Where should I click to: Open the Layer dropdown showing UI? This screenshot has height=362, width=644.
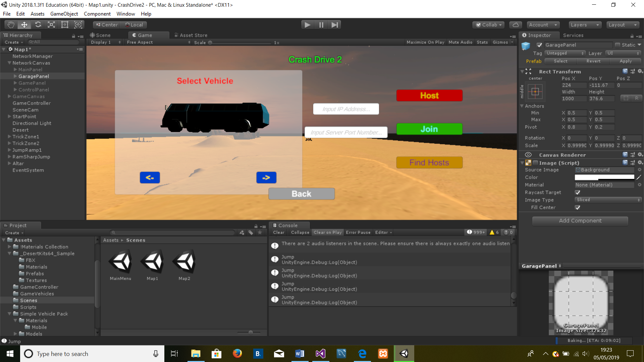623,53
